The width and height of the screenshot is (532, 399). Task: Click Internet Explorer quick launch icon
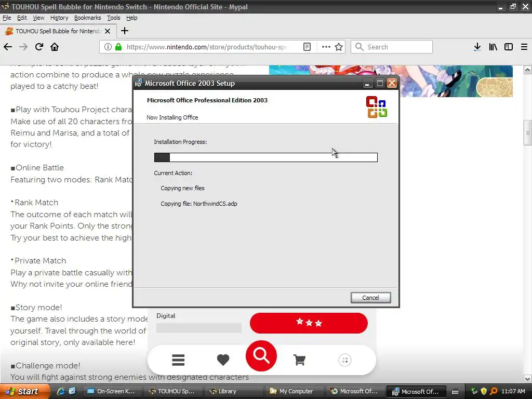[x=61, y=391]
